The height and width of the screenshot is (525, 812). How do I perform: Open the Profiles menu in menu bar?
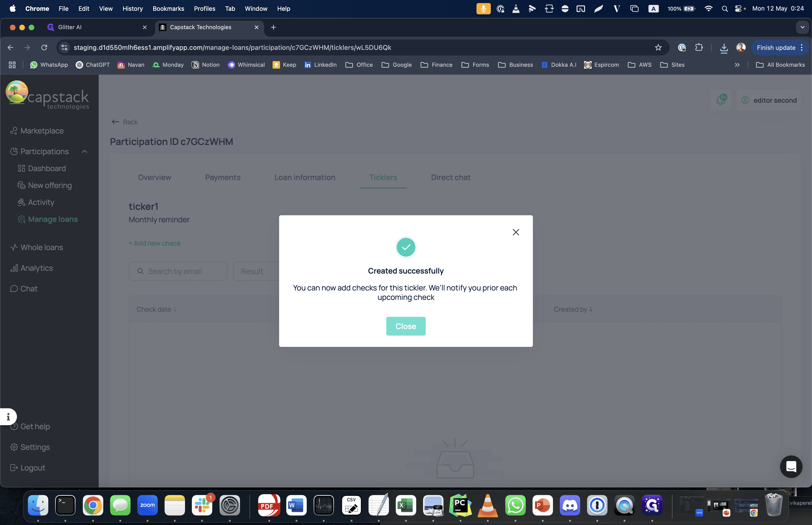tap(204, 8)
